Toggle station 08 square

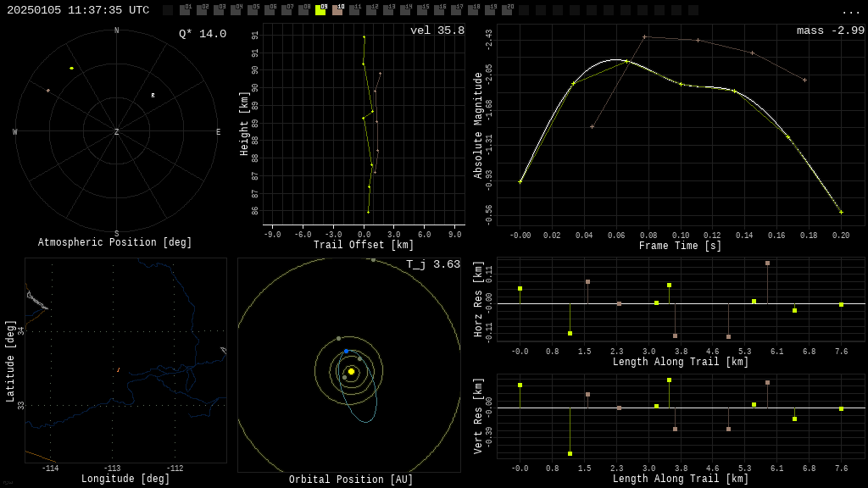303,10
